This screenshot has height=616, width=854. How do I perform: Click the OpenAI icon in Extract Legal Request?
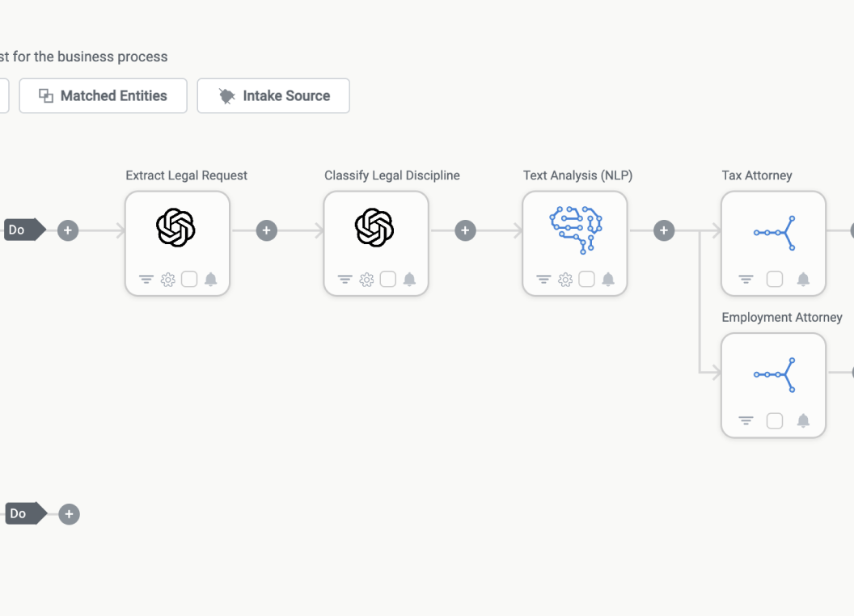(176, 228)
